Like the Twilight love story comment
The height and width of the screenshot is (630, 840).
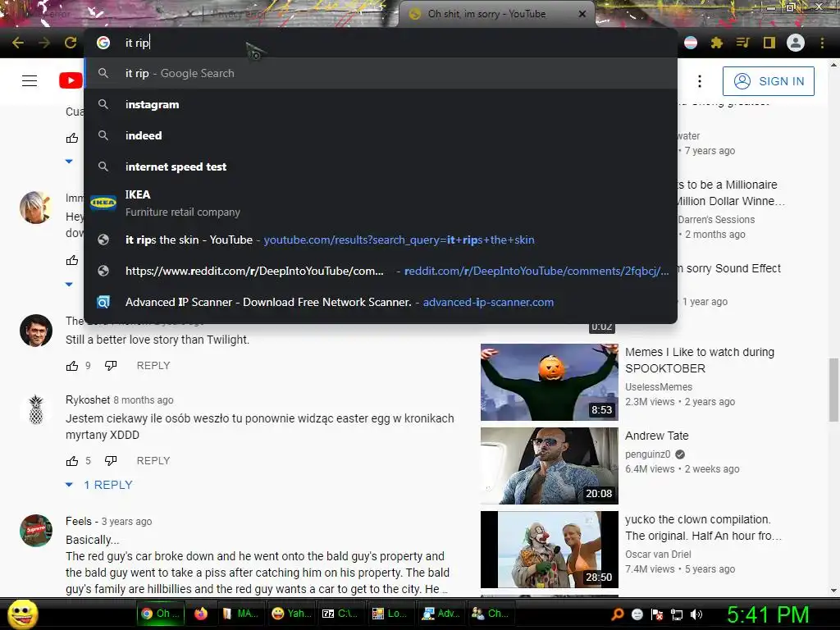point(72,366)
